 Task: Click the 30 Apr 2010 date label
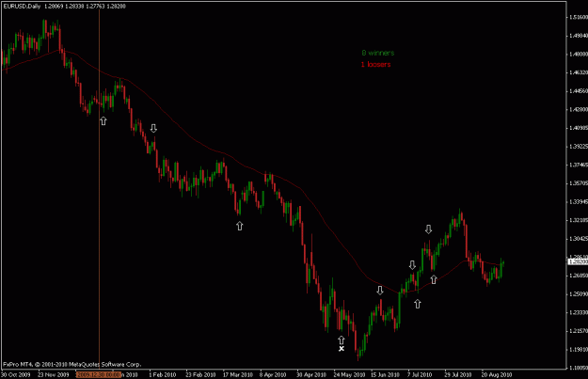click(311, 374)
